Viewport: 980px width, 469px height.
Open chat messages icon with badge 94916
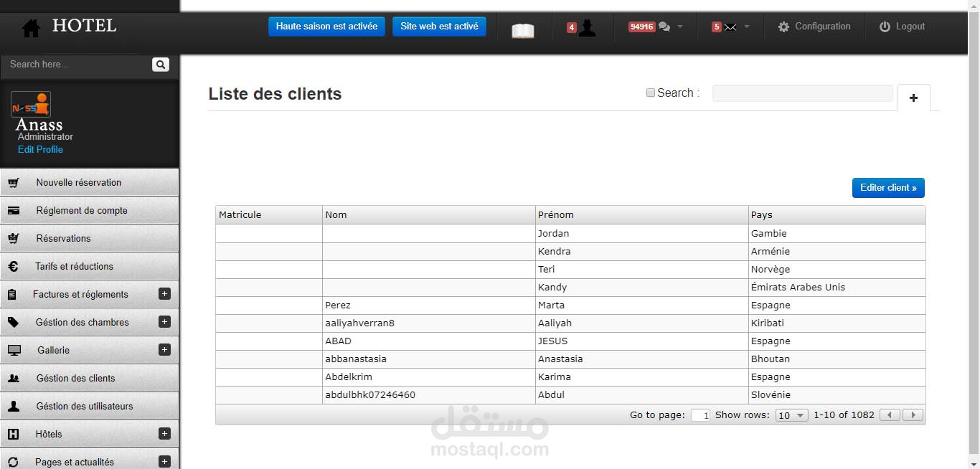click(664, 27)
